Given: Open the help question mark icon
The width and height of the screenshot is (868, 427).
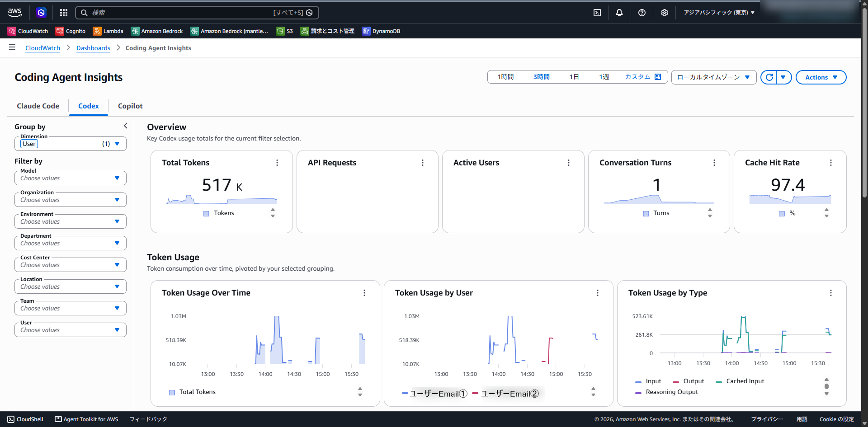Looking at the screenshot, I should (x=642, y=13).
